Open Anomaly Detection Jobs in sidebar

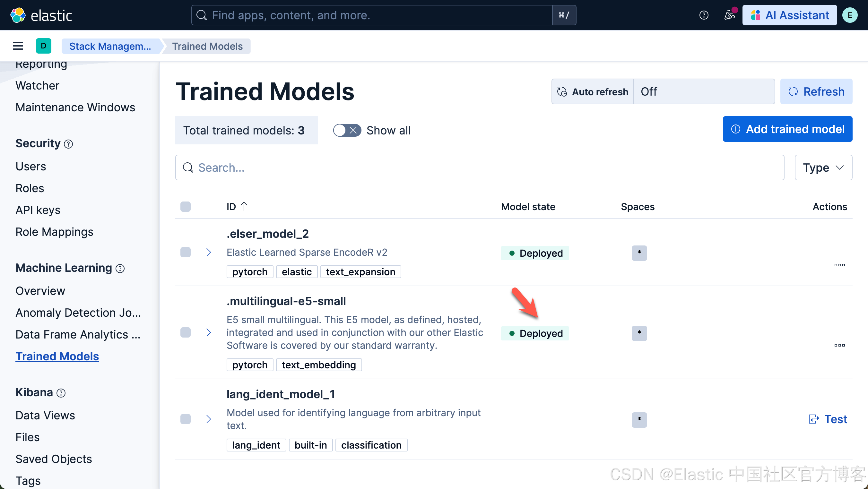[78, 313]
